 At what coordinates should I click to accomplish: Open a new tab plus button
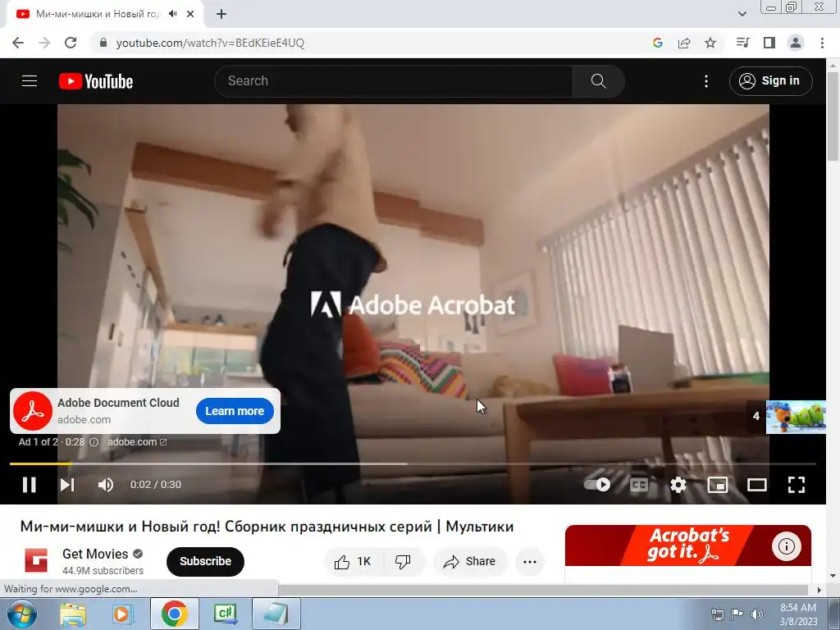tap(221, 15)
